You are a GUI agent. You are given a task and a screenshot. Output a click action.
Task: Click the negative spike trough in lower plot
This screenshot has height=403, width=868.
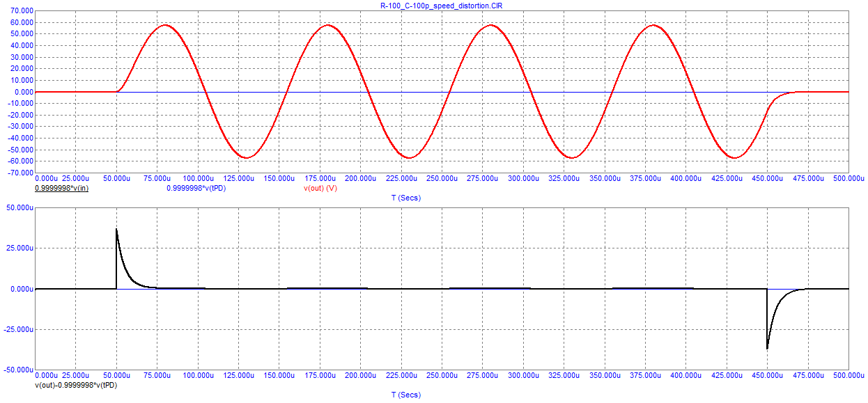click(x=767, y=348)
